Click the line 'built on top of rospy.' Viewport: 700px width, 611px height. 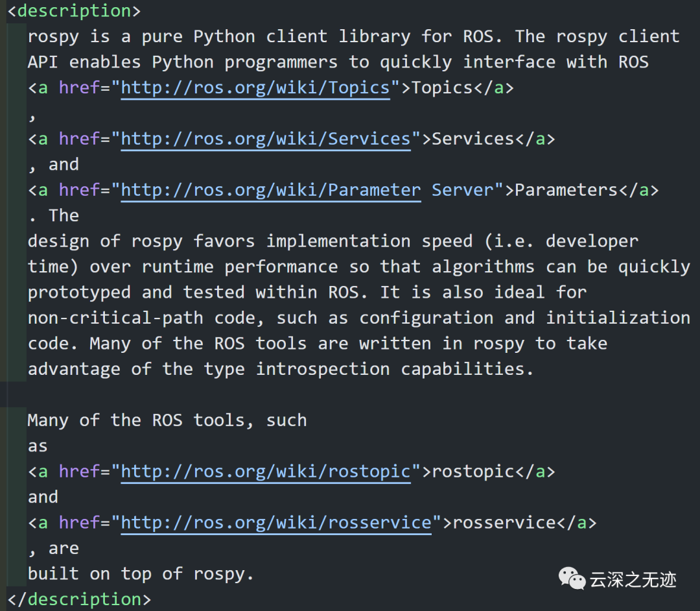[x=141, y=574]
